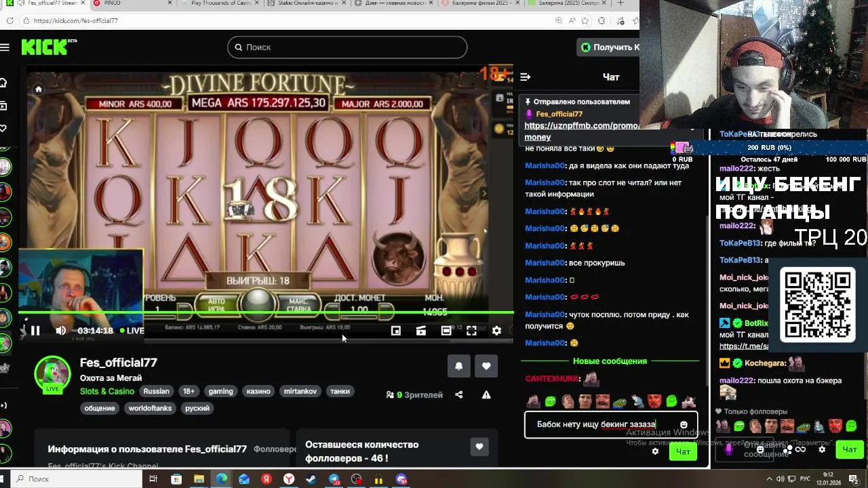Open picture-in-picture mini player

tap(396, 331)
